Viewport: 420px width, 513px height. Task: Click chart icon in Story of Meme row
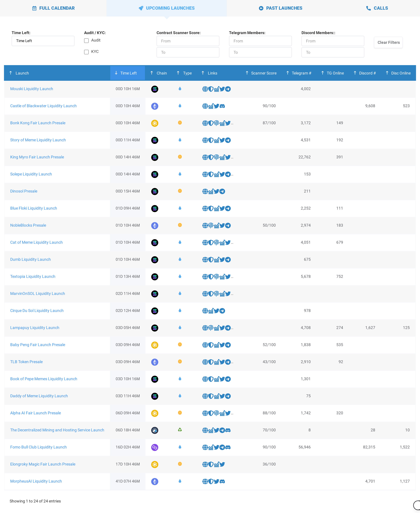tap(216, 140)
